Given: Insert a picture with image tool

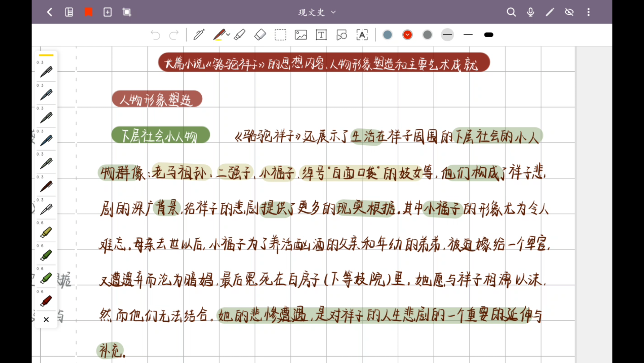Looking at the screenshot, I should point(301,35).
